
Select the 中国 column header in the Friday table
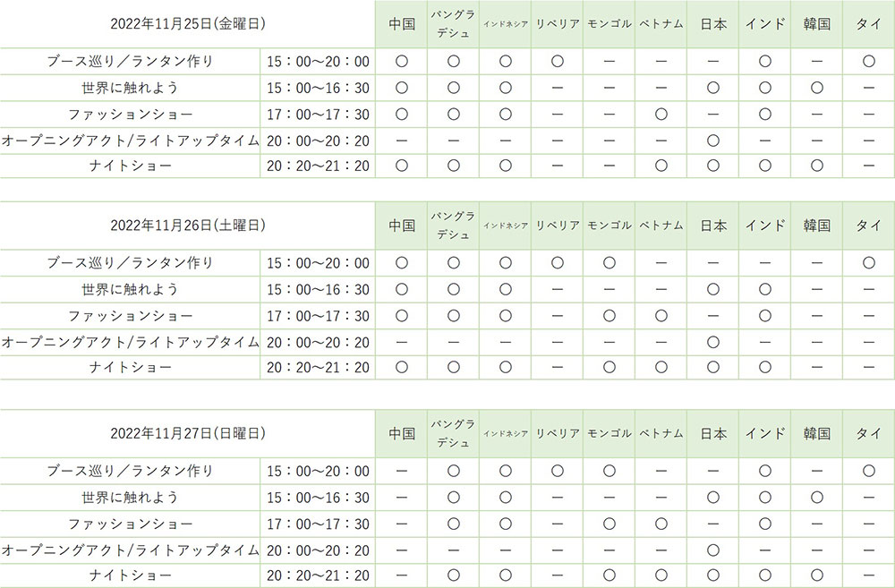402,24
